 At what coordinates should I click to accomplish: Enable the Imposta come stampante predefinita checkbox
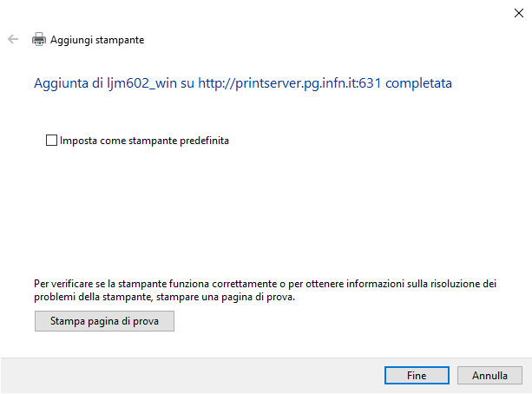tap(51, 141)
